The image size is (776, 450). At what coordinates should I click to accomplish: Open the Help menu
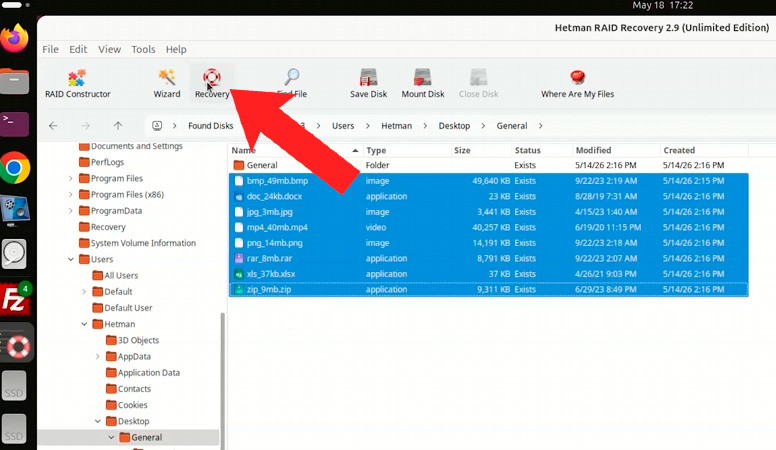click(x=176, y=50)
